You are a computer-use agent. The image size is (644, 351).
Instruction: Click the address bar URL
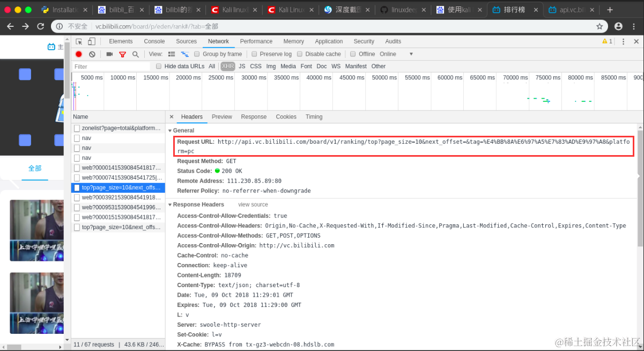[157, 26]
